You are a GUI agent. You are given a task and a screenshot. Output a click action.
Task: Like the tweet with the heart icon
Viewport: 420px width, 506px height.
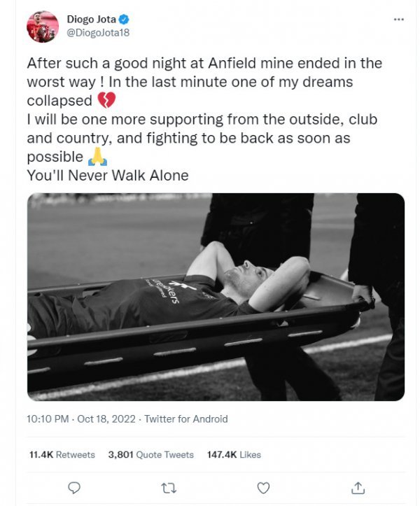pos(263,487)
